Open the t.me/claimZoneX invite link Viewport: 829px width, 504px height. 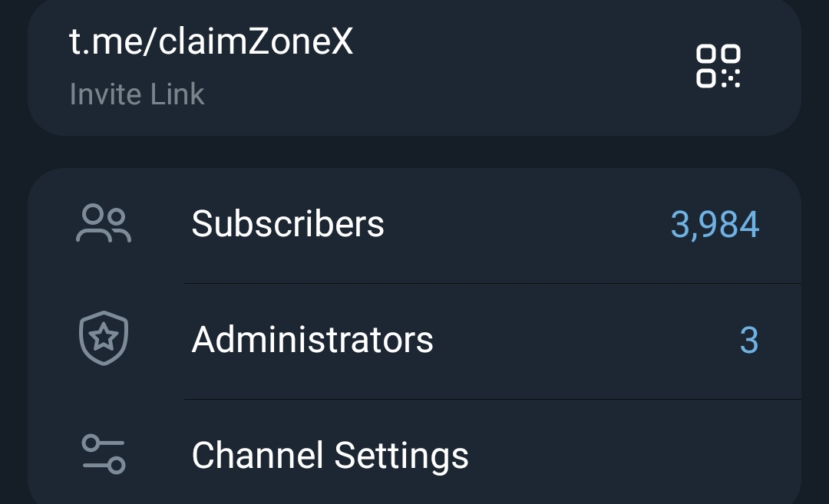(x=212, y=41)
